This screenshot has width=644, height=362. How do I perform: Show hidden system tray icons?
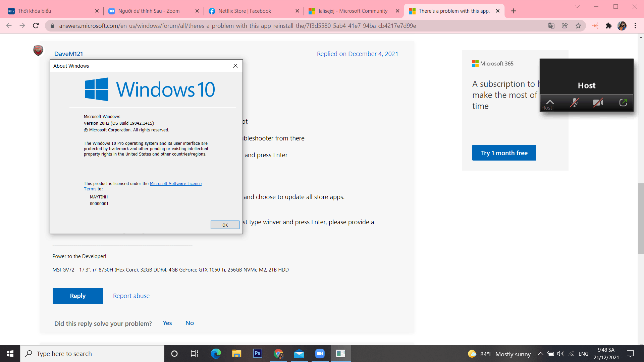click(x=540, y=354)
